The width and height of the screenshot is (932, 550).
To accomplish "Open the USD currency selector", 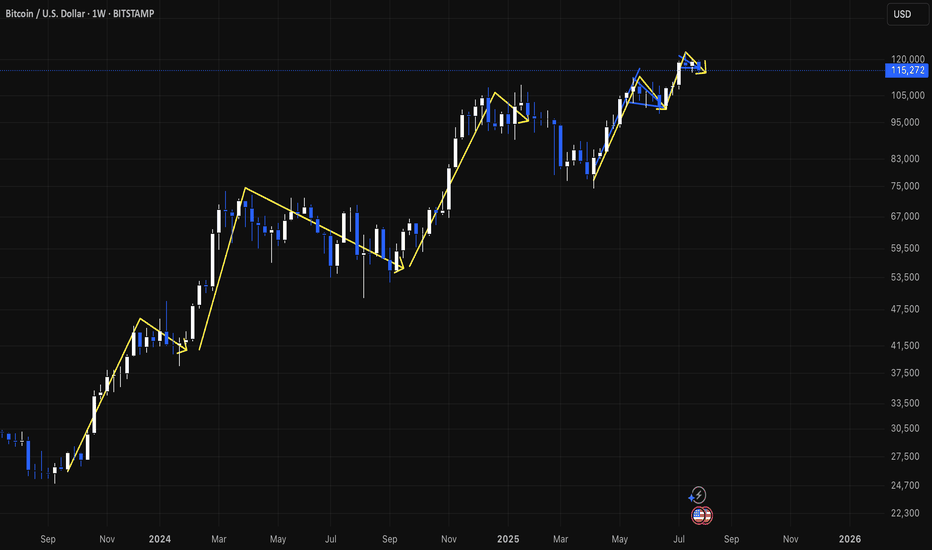I will click(x=907, y=14).
